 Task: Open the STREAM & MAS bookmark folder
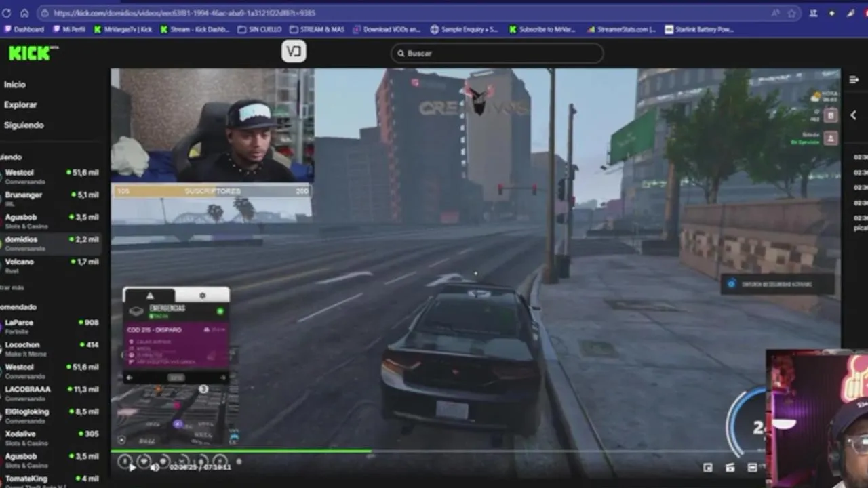tap(317, 30)
